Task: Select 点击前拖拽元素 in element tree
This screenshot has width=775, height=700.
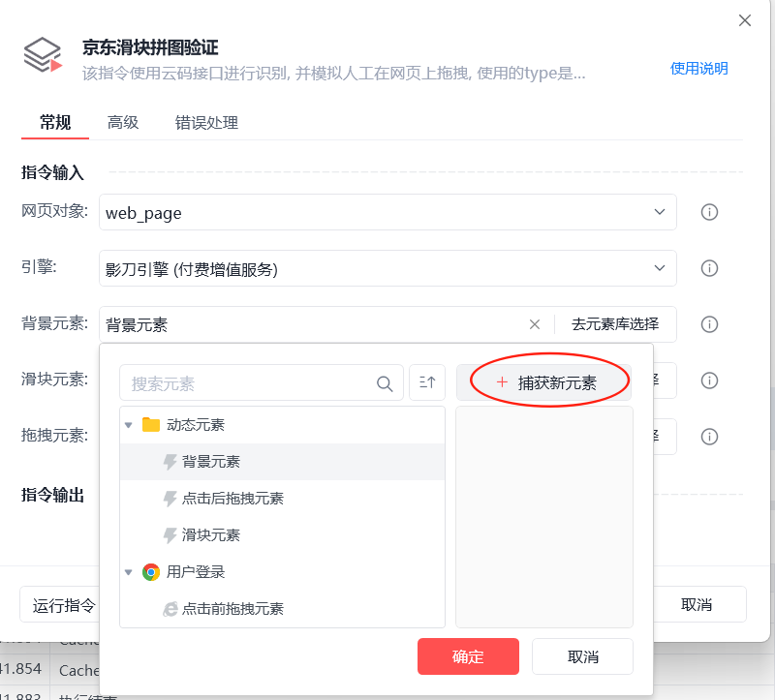Action: tap(282, 609)
